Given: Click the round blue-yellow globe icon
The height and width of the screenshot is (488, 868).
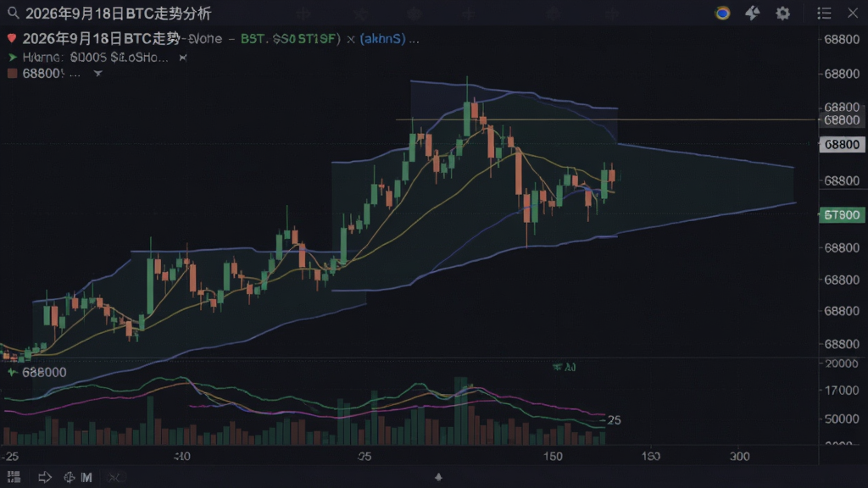Looking at the screenshot, I should [722, 13].
